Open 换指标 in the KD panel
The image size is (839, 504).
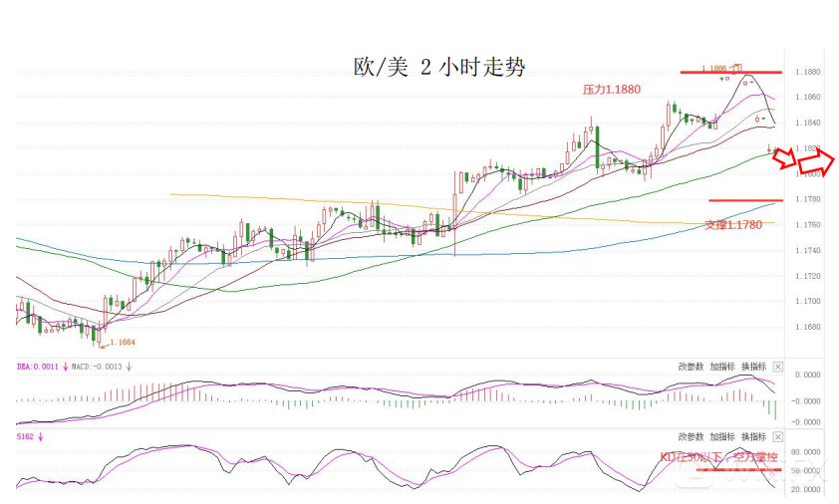click(753, 437)
